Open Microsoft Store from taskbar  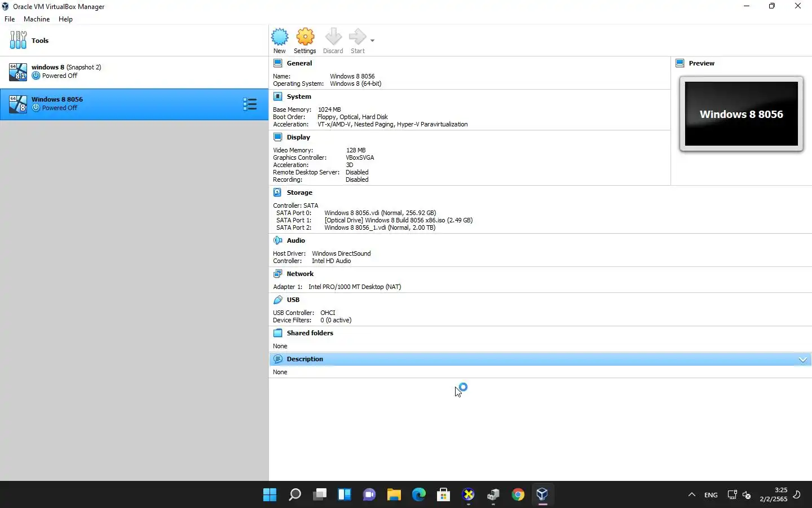coord(444,495)
